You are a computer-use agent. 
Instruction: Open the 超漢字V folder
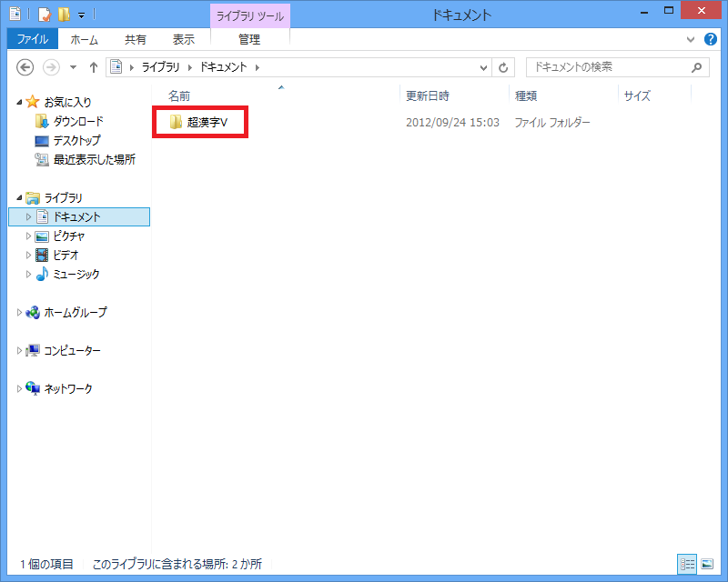coord(206,123)
